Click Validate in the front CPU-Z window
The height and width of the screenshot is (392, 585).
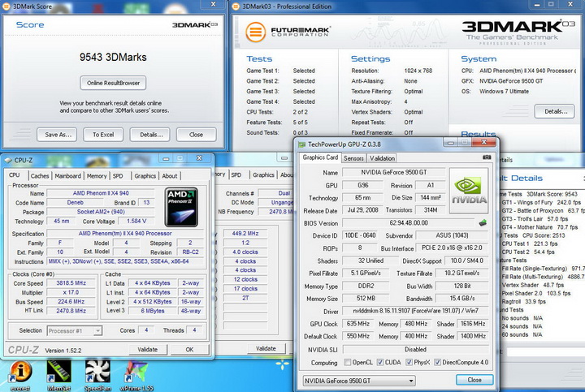148,350
